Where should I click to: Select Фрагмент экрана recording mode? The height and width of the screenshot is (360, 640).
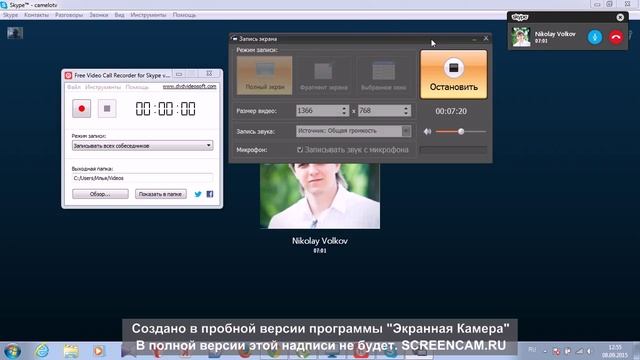324,76
